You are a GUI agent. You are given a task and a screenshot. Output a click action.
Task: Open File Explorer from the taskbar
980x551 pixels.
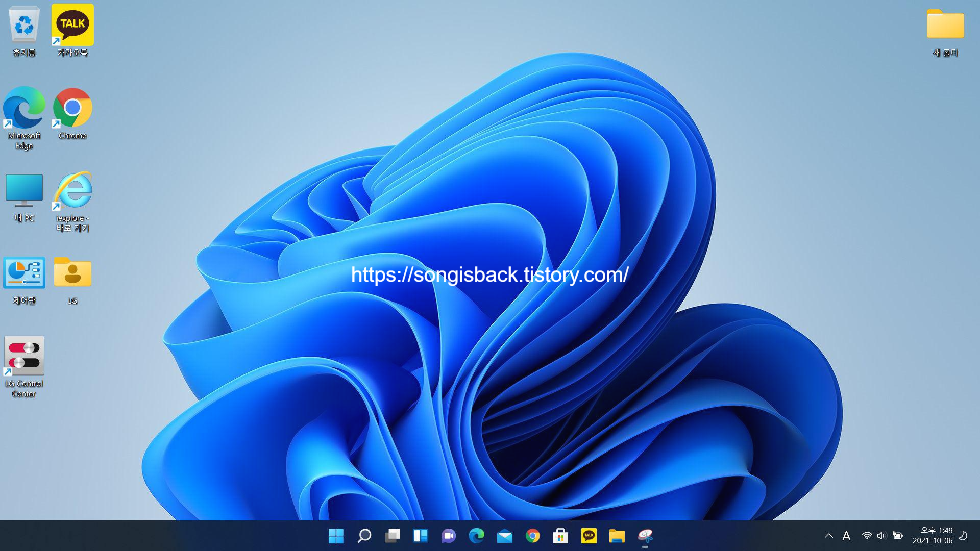617,536
